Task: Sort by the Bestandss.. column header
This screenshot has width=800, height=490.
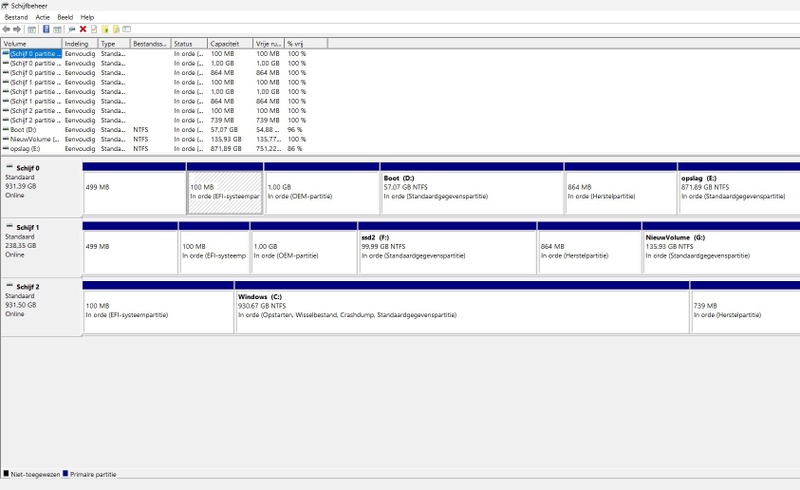Action: [x=151, y=43]
